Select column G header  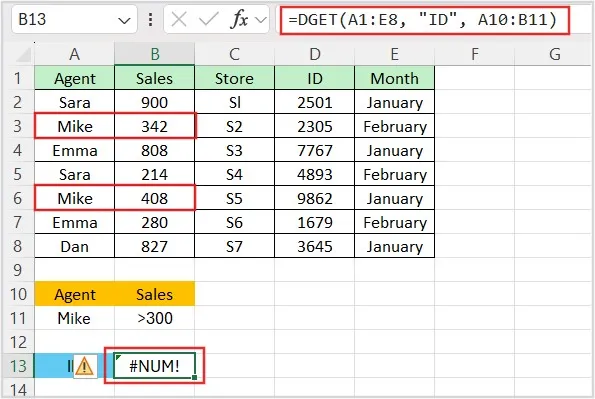[555, 54]
